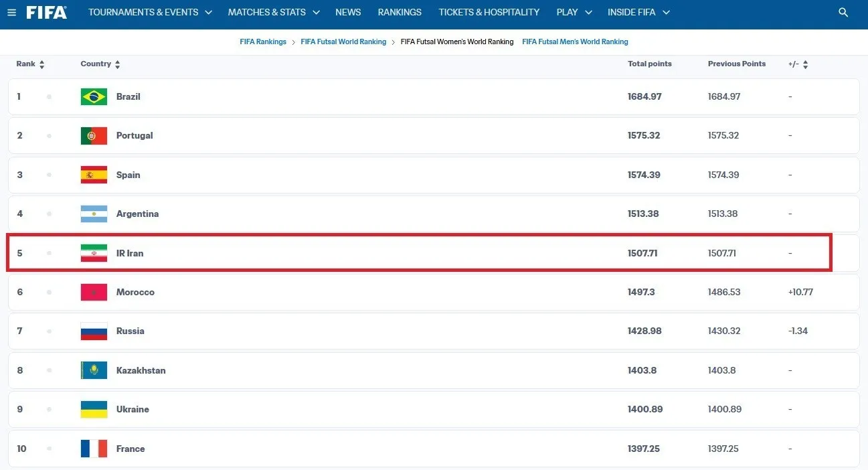
Task: Click the FIFA logo
Action: (x=47, y=12)
